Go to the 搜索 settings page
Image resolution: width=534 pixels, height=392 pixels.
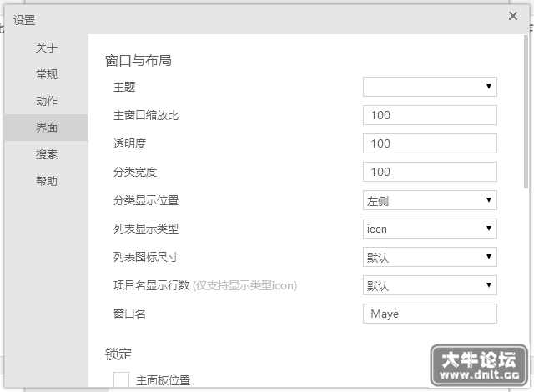point(47,154)
